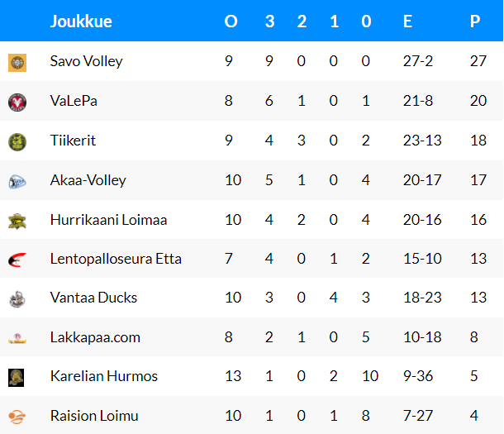This screenshot has width=504, height=434.
Task: Click the Savo Volley team logo
Action: (17, 62)
